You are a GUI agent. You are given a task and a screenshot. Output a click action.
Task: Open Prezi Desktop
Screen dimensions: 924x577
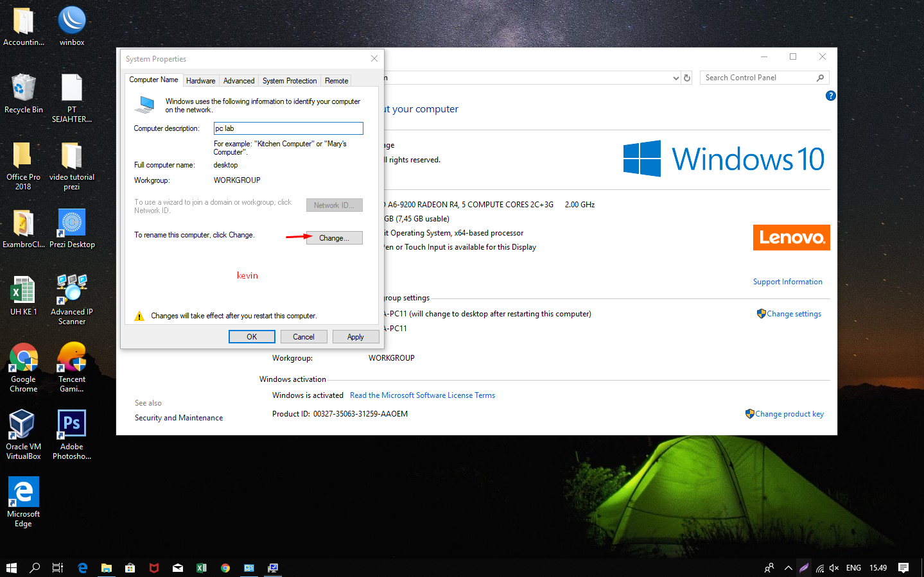[x=71, y=221]
